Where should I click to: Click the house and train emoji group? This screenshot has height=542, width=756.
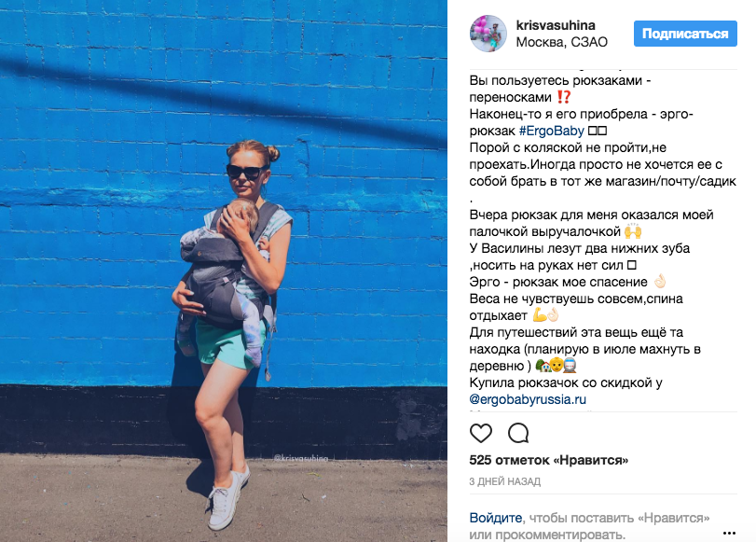pyautogui.click(x=556, y=366)
